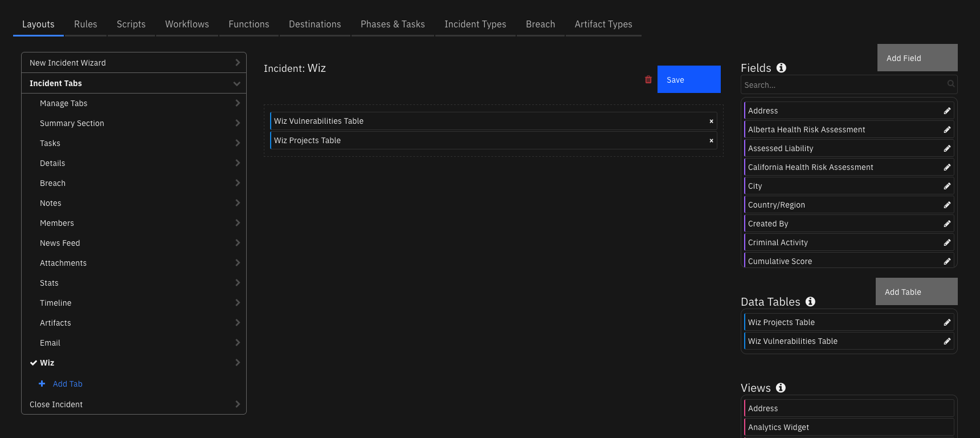Open the Incident Types tab
980x438 pixels.
pyautogui.click(x=475, y=24)
